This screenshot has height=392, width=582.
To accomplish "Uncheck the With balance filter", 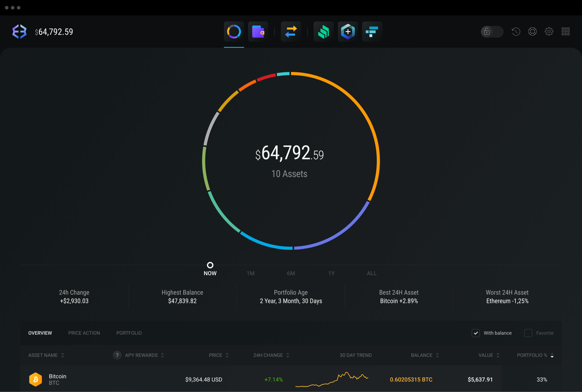I will tap(476, 333).
